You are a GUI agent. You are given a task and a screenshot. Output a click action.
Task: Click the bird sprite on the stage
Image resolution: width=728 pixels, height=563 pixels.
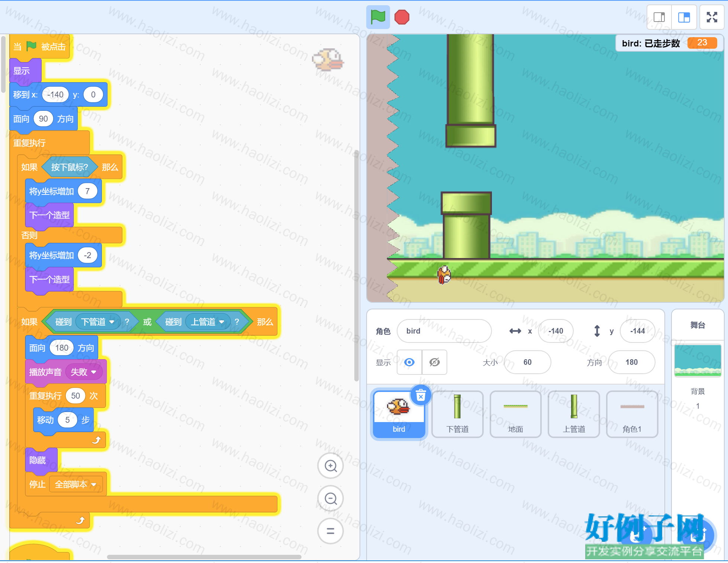(x=444, y=275)
